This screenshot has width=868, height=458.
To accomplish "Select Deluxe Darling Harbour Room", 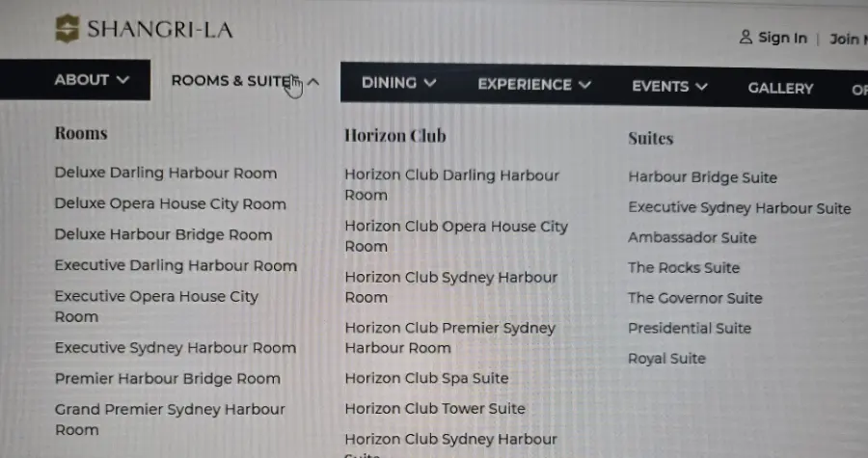I will [166, 173].
